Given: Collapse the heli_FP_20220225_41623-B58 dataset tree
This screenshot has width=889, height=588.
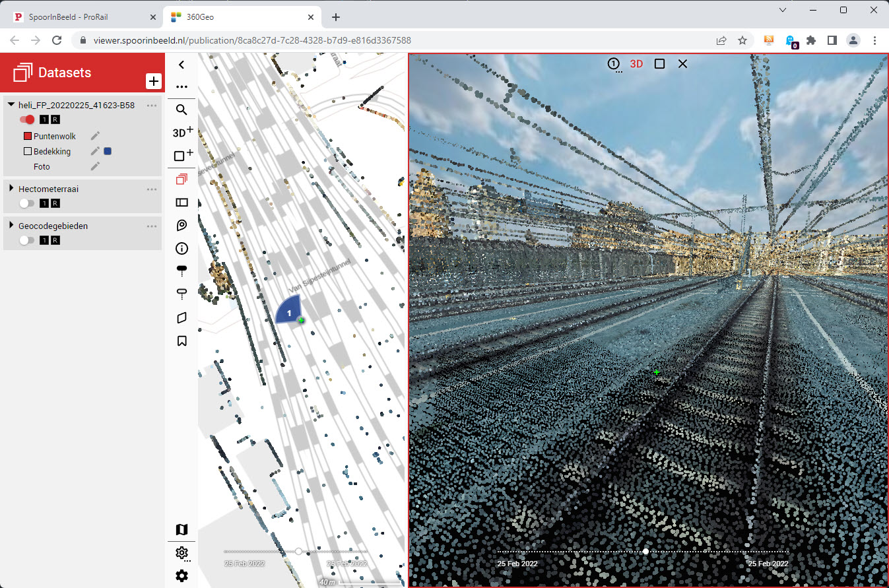Looking at the screenshot, I should click(10, 104).
